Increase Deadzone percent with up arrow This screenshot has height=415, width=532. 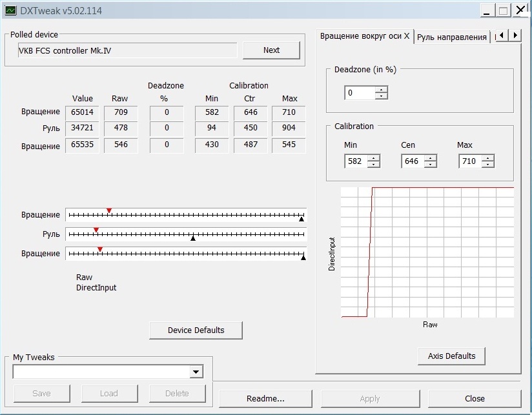[382, 90]
